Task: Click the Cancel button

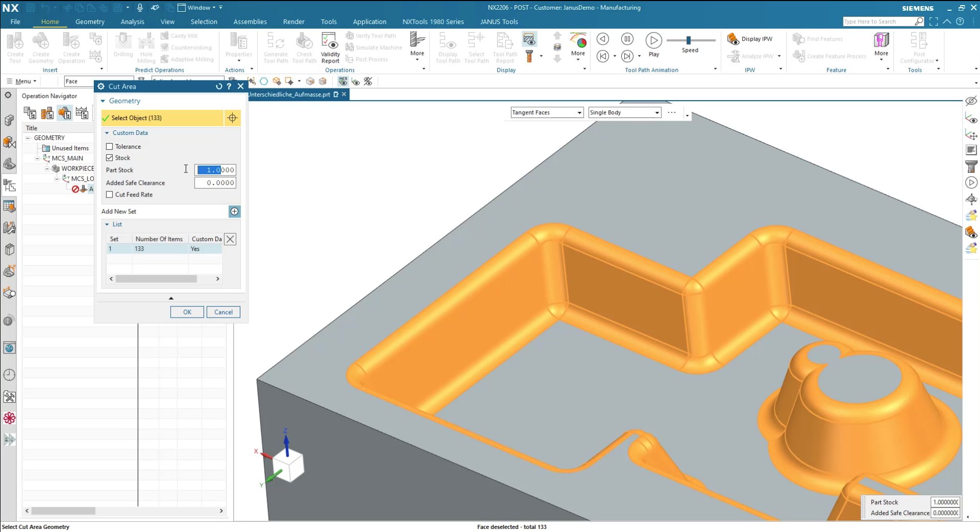Action: coord(223,312)
